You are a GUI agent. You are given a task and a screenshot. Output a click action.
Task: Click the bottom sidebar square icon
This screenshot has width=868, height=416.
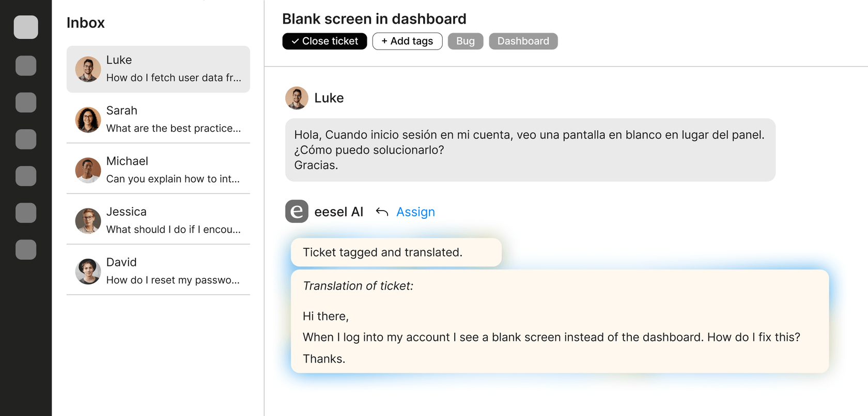[26, 249]
